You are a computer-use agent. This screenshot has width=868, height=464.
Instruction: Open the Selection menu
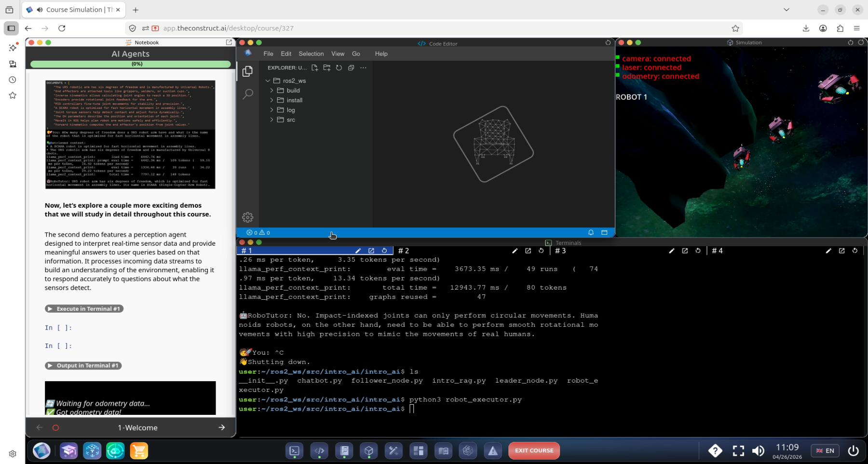point(311,54)
